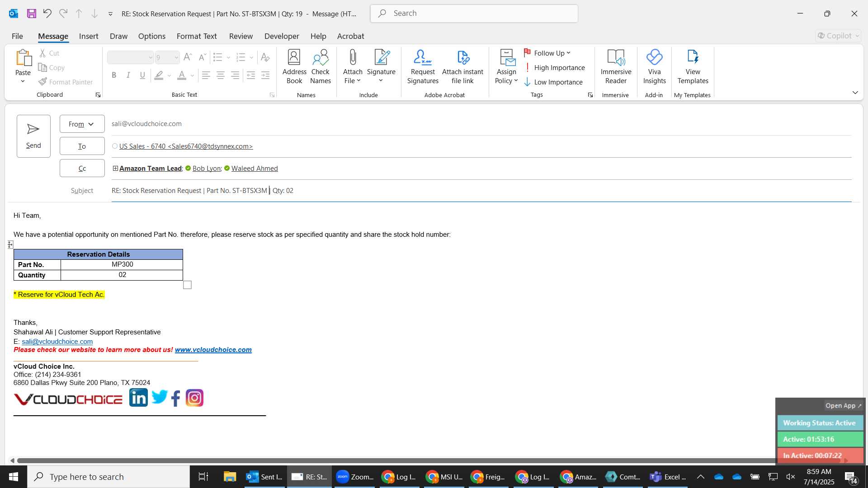Viewport: 868px width, 488px height.
Task: Click View Templates
Action: [x=693, y=67]
